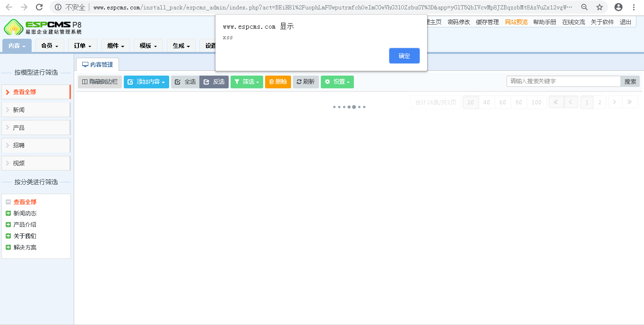Click the 刷新 refresh icon button
Screen dimensions: 644x325
click(x=299, y=81)
